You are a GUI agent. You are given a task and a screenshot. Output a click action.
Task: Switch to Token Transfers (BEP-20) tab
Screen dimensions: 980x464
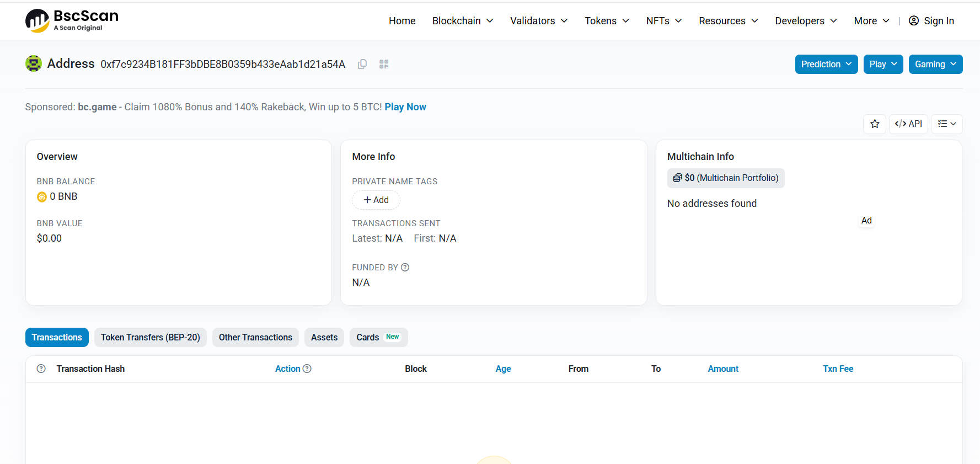click(x=151, y=338)
